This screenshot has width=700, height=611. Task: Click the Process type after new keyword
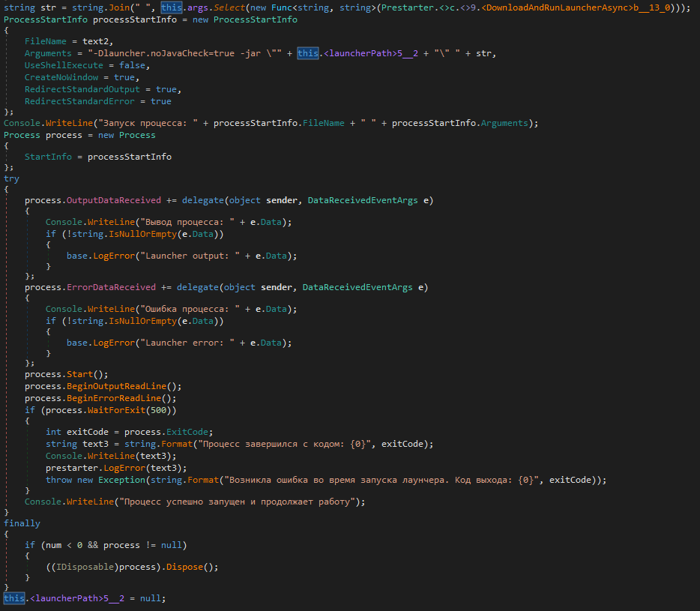click(137, 135)
